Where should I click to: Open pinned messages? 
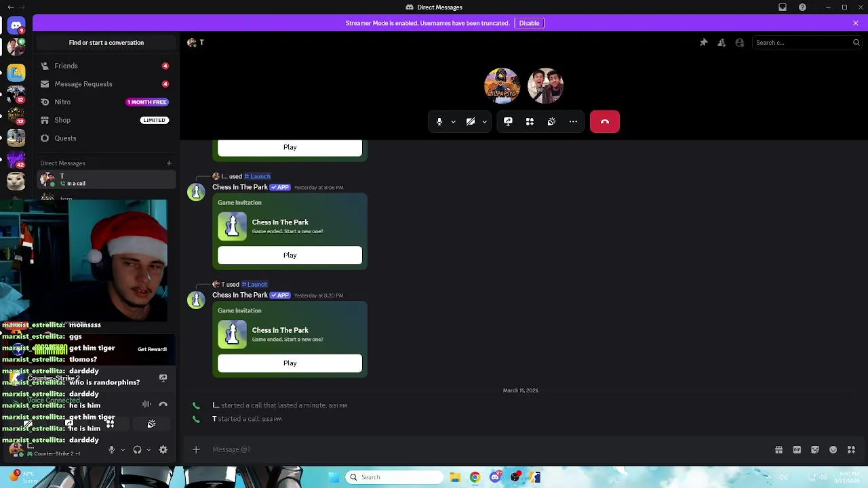[x=704, y=43]
